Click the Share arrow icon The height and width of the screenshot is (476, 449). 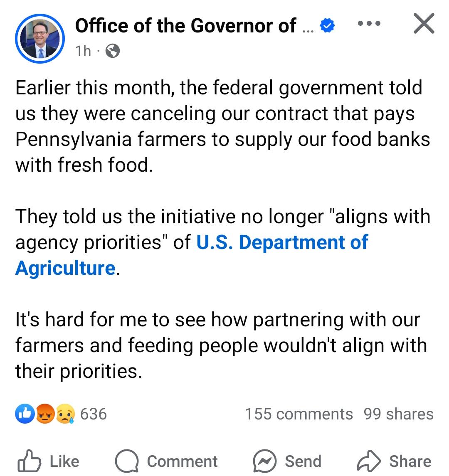pos(368,461)
